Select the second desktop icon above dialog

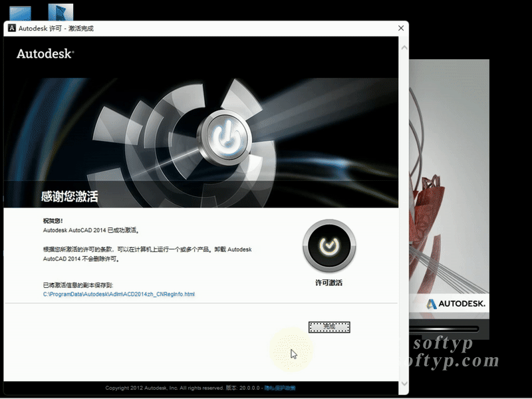[61, 12]
